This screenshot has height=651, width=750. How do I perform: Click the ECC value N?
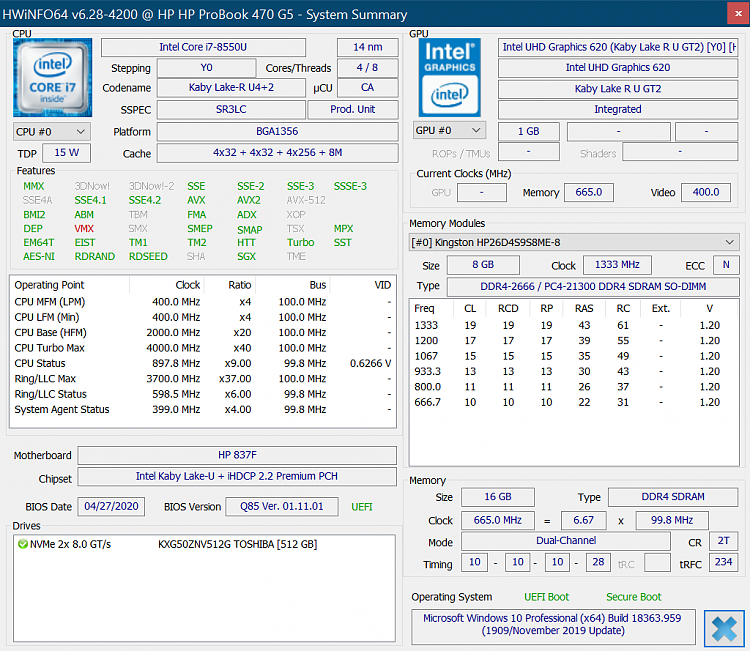click(726, 265)
